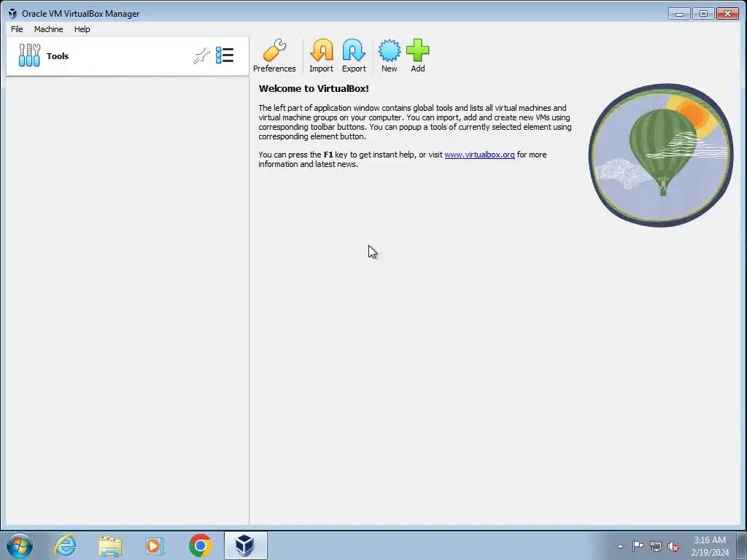This screenshot has width=747, height=560.
Task: Create a New virtual machine
Action: (x=390, y=55)
